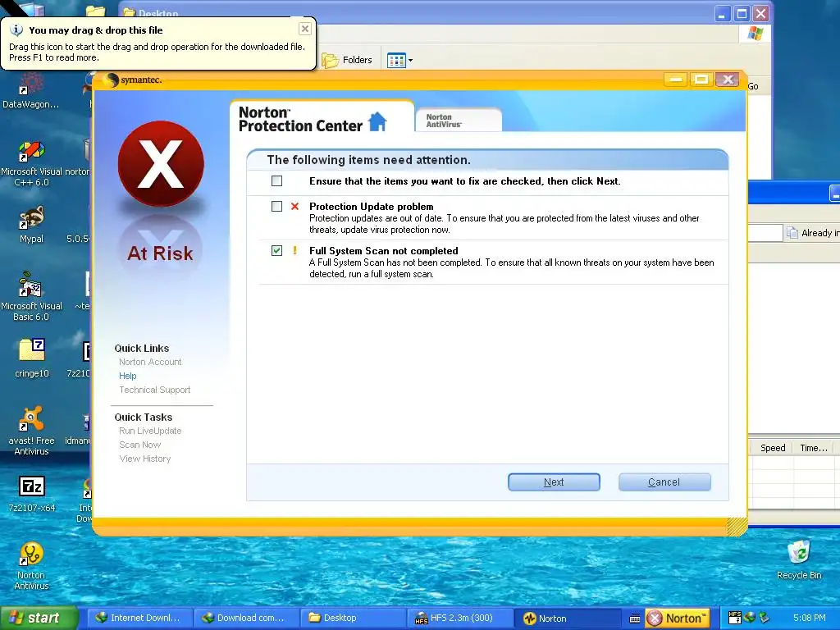The image size is (840, 630).
Task: Click the Cancel button
Action: point(664,482)
